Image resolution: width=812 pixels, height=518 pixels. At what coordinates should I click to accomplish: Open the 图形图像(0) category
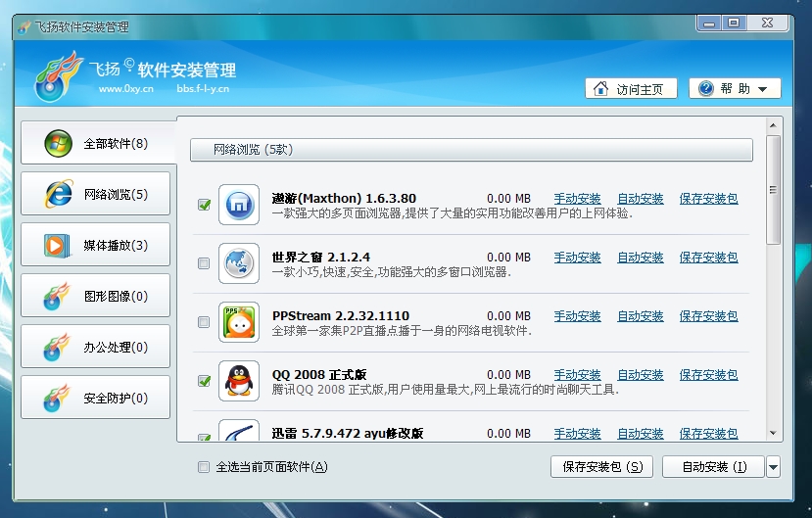(x=96, y=296)
